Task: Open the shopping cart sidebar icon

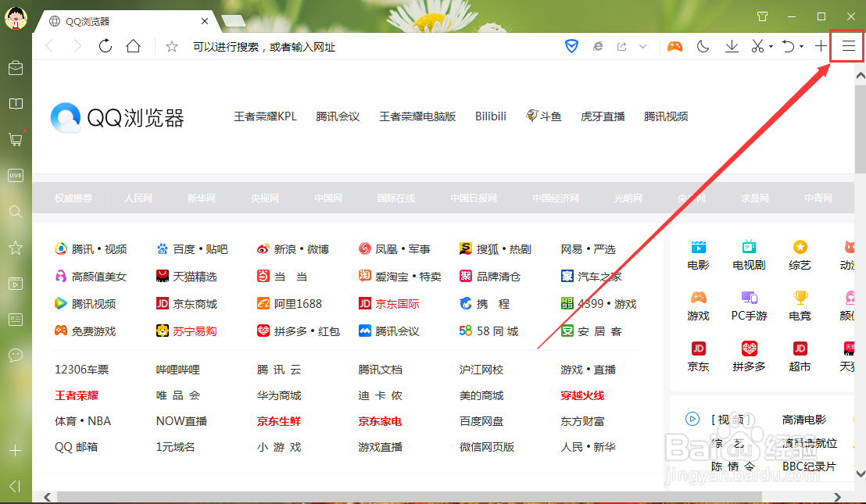Action: point(16,139)
